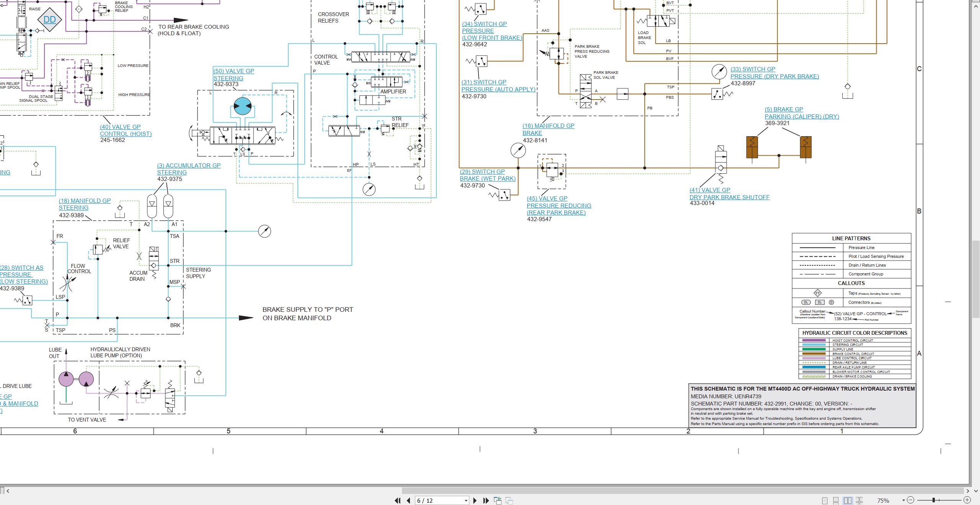Click the horizontal scroll right arrow
The width and height of the screenshot is (980, 505).
(x=968, y=491)
